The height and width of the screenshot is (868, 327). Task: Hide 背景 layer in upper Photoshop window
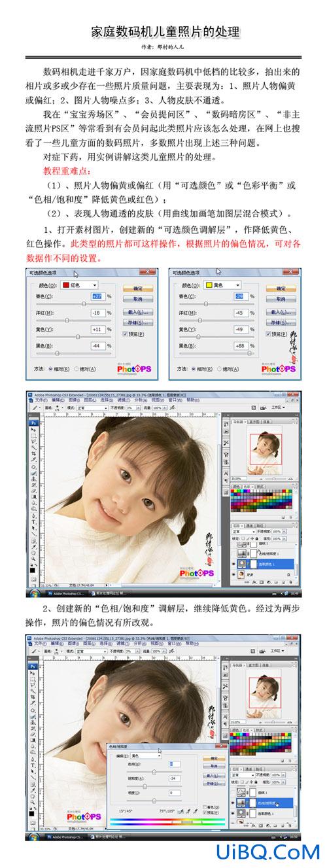[x=233, y=574]
